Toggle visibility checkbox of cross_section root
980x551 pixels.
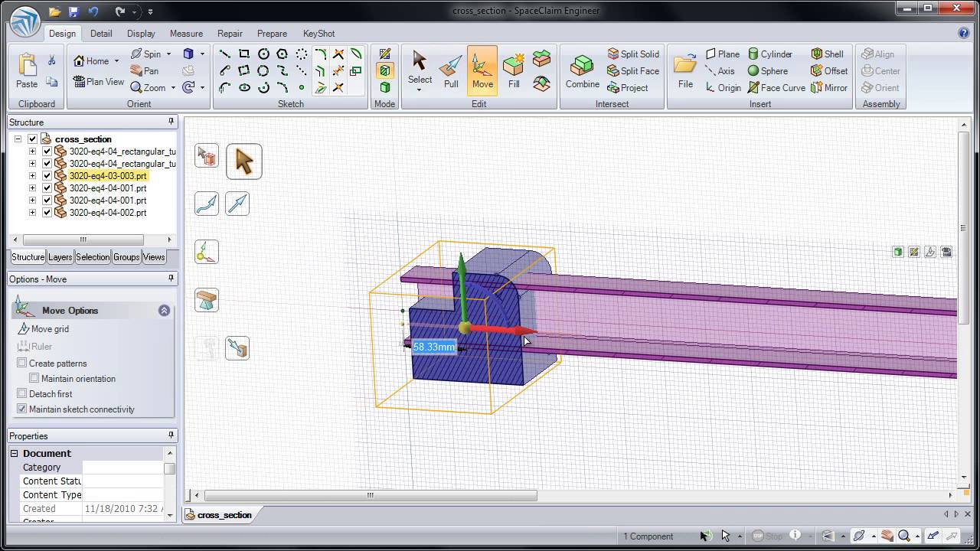point(32,139)
